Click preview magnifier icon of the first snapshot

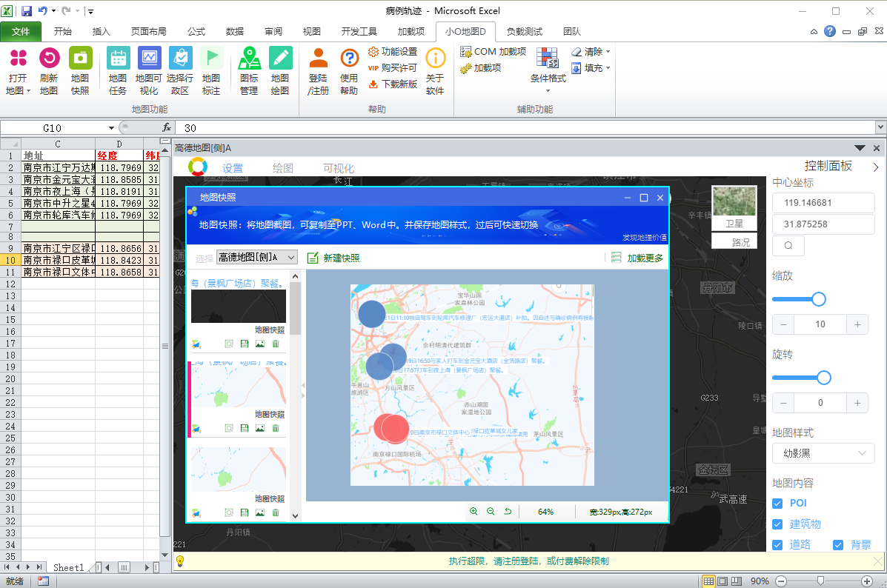228,344
